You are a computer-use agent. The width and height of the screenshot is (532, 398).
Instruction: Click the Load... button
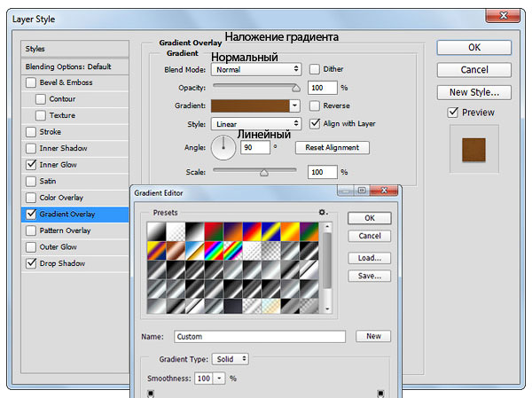(370, 258)
